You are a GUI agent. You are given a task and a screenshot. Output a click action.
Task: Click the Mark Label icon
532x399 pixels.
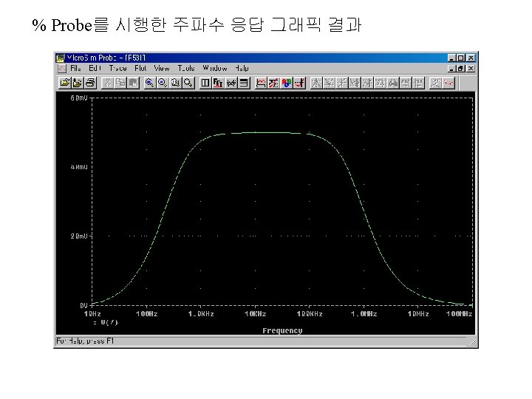click(x=436, y=83)
